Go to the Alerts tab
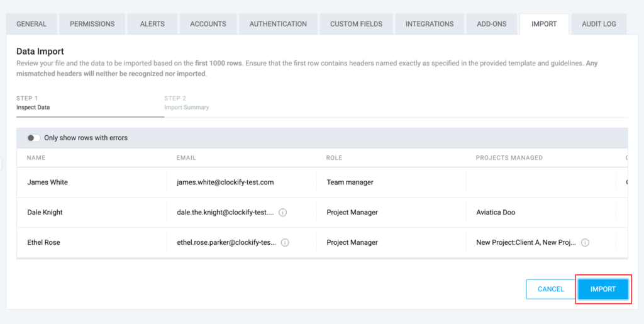This screenshot has width=644, height=324. click(152, 24)
